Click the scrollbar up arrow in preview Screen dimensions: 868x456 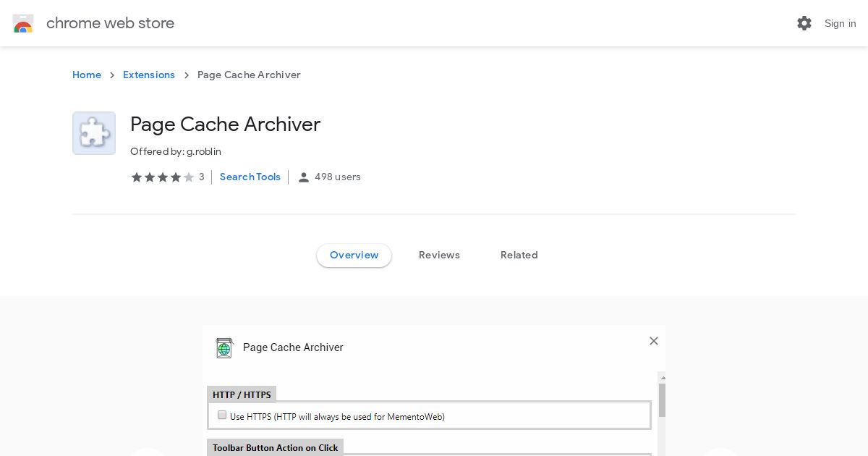[x=662, y=378]
